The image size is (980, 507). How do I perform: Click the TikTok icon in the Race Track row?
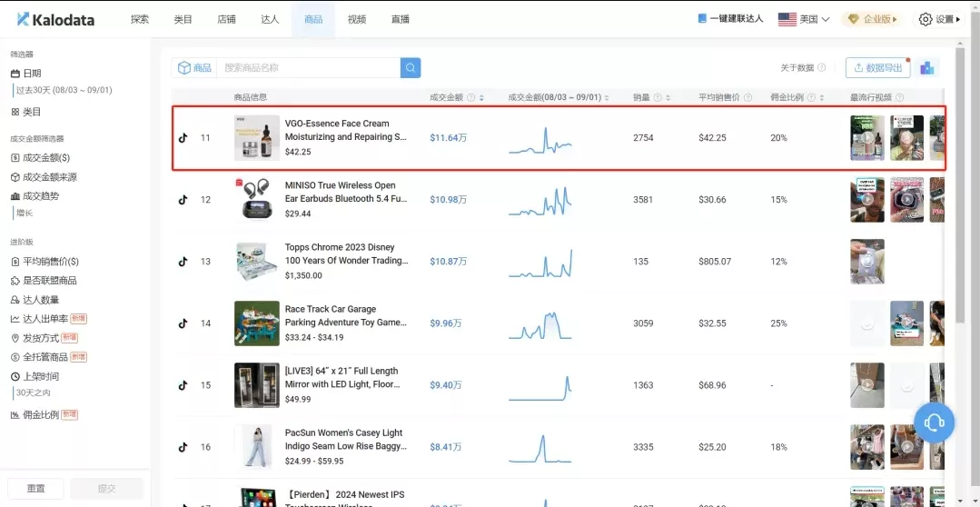click(x=183, y=323)
